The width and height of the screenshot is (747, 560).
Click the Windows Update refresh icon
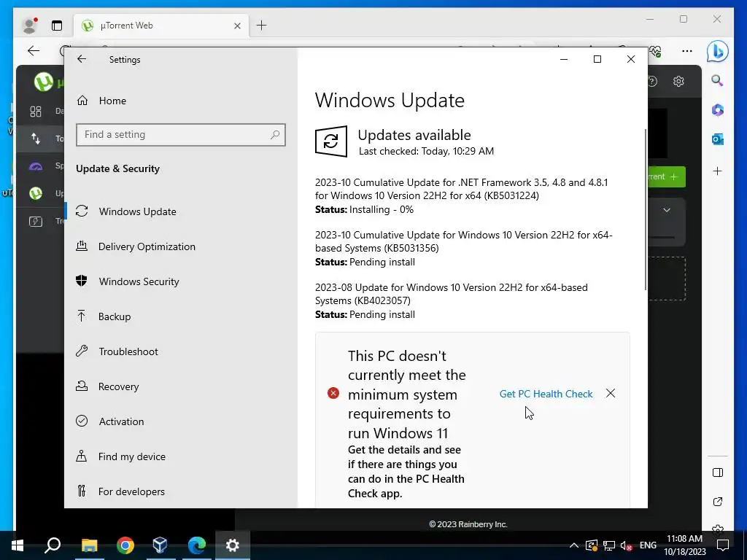coord(331,141)
